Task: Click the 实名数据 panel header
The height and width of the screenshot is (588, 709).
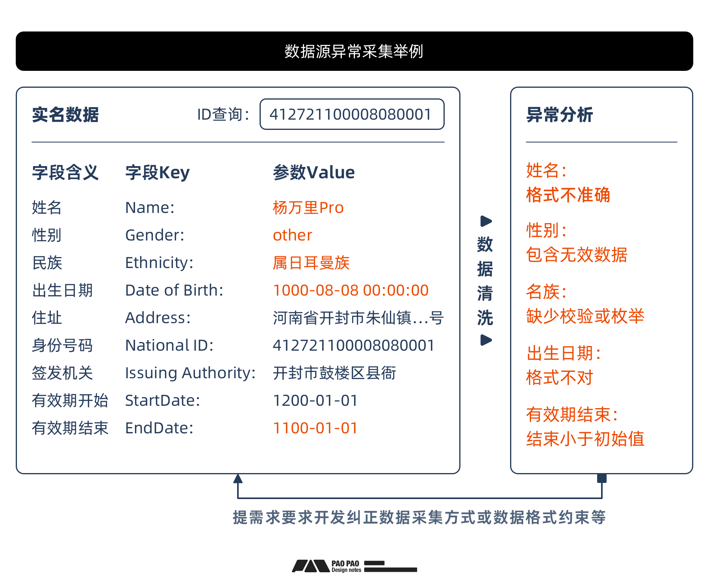Action: tap(65, 114)
